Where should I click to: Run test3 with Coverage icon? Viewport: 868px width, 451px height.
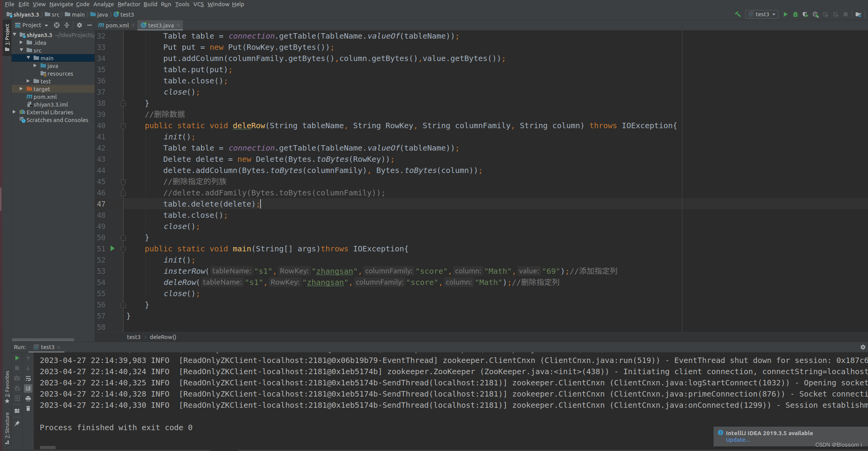tap(805, 14)
